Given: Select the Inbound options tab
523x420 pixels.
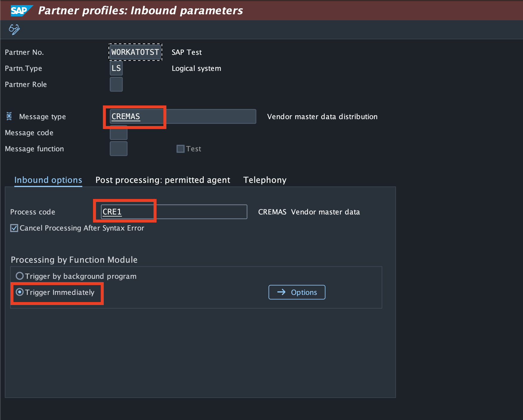Looking at the screenshot, I should click(48, 180).
